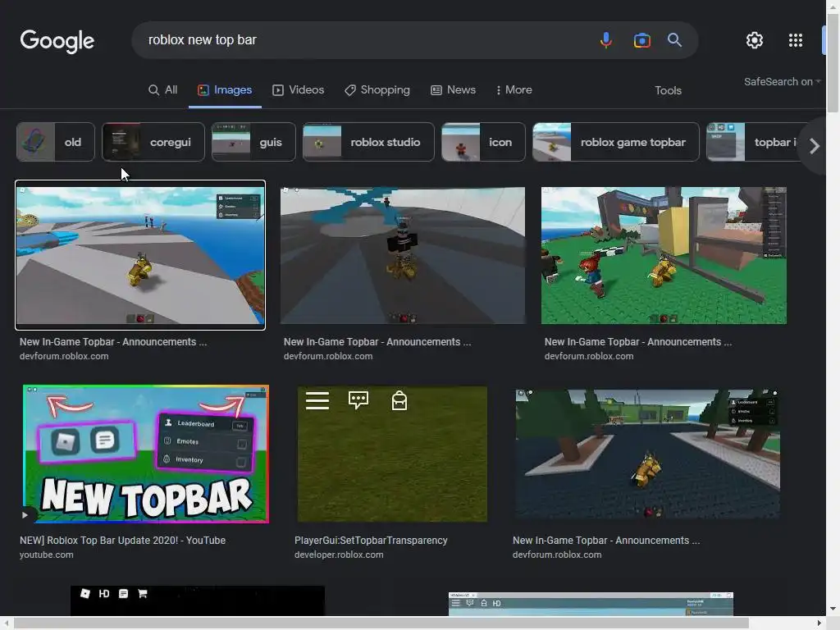This screenshot has width=840, height=630.
Task: Open the More menu
Action: coord(514,90)
